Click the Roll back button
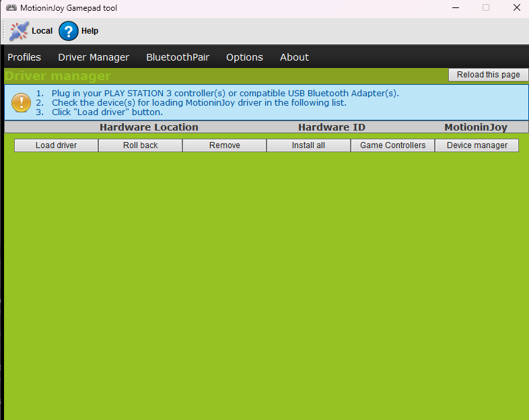 tap(141, 145)
